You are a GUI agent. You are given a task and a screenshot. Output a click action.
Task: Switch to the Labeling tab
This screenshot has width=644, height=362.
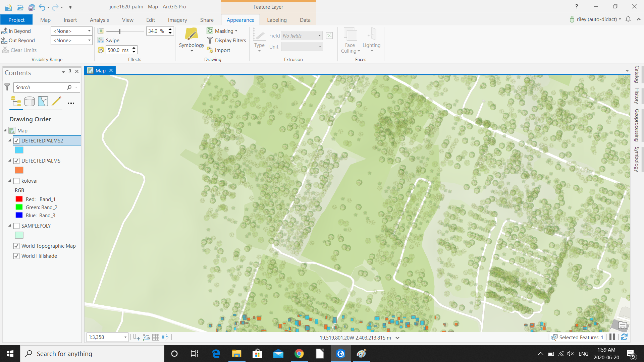[277, 20]
